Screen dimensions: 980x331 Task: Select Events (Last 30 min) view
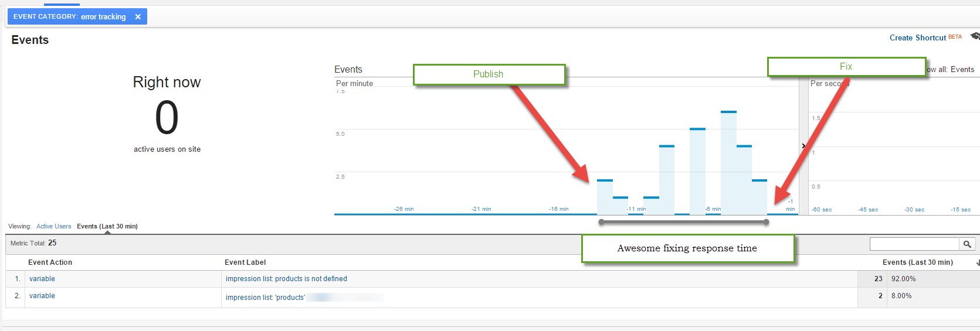[107, 226]
